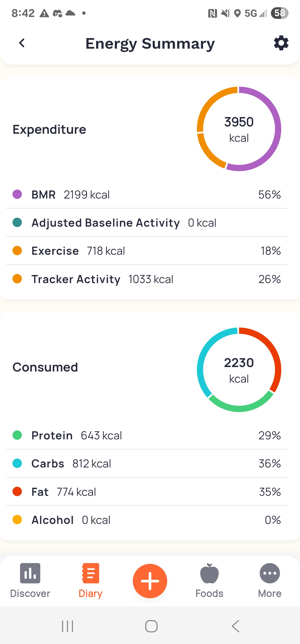Screen dimensions: 300x644
Task: Select the Protein 643 kcal row
Action: pos(147,435)
